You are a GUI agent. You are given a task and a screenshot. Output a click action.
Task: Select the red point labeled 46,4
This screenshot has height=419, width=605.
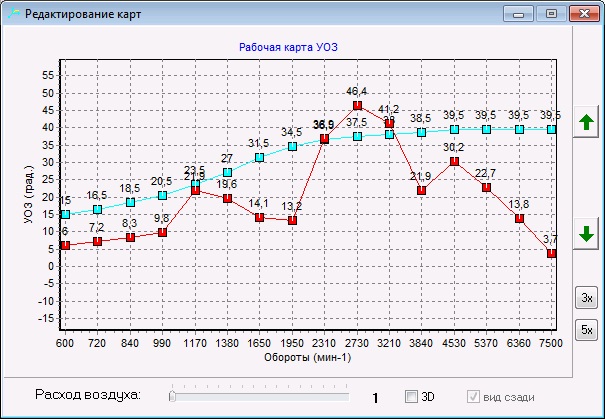[x=357, y=106]
